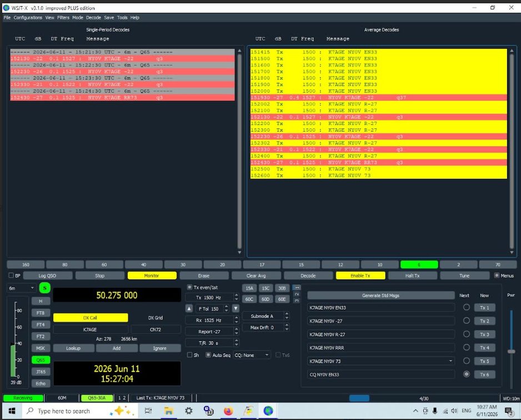
Task: Select the green Q65 mode button
Action: tap(41, 360)
